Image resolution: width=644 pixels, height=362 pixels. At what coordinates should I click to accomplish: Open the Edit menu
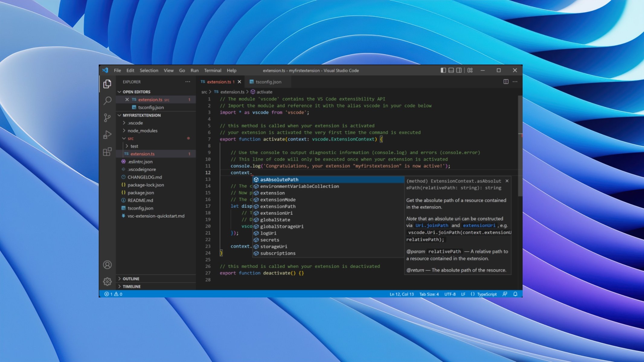(130, 70)
